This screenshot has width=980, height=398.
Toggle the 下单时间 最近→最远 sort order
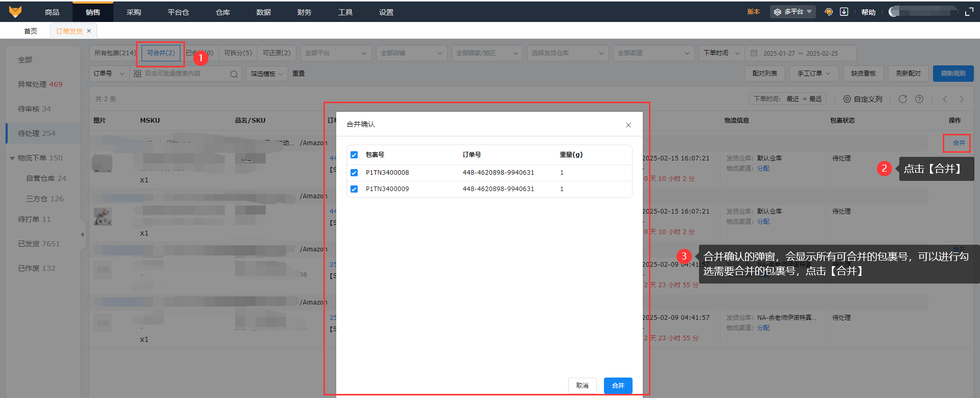tap(788, 99)
